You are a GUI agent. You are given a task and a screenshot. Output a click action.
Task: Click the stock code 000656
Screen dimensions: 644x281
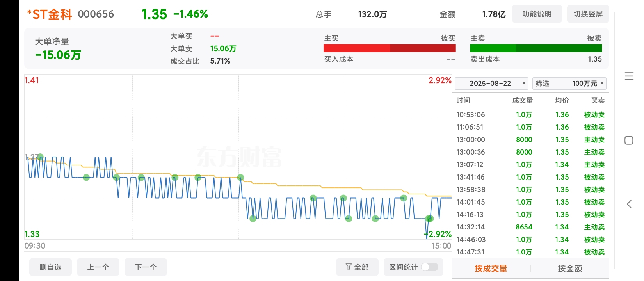pyautogui.click(x=96, y=14)
